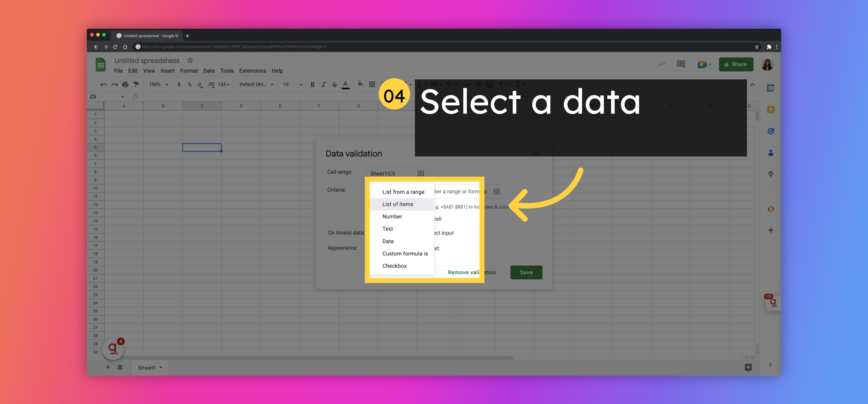The height and width of the screenshot is (404, 868).
Task: Open the Data menu
Action: click(209, 71)
